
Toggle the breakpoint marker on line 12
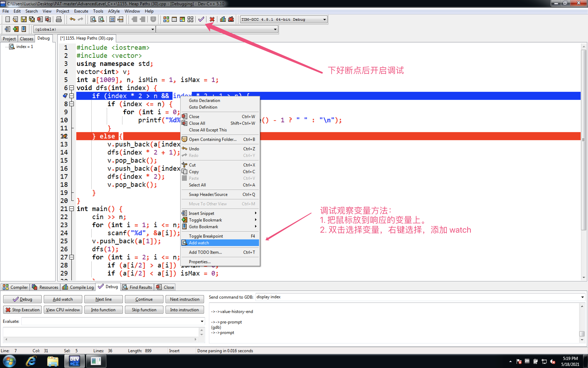click(x=65, y=136)
